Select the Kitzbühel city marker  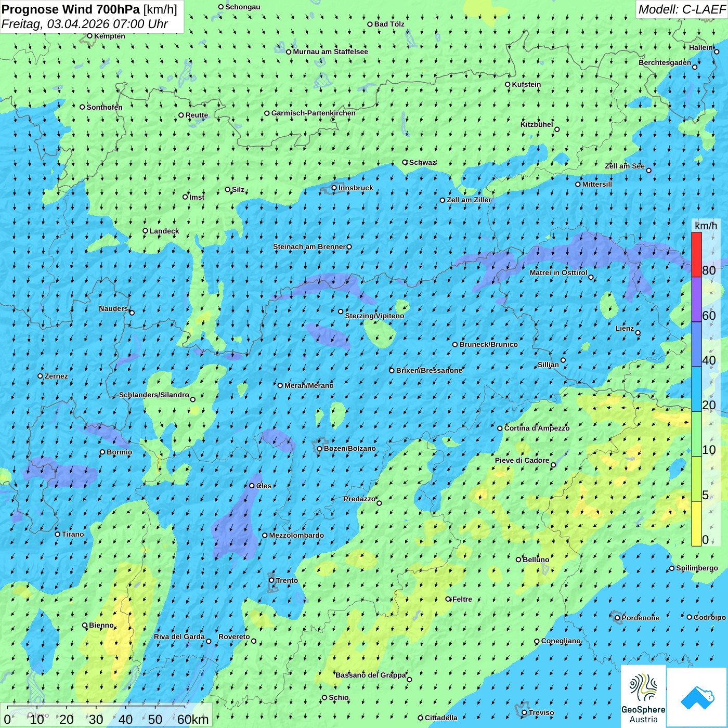tap(557, 129)
